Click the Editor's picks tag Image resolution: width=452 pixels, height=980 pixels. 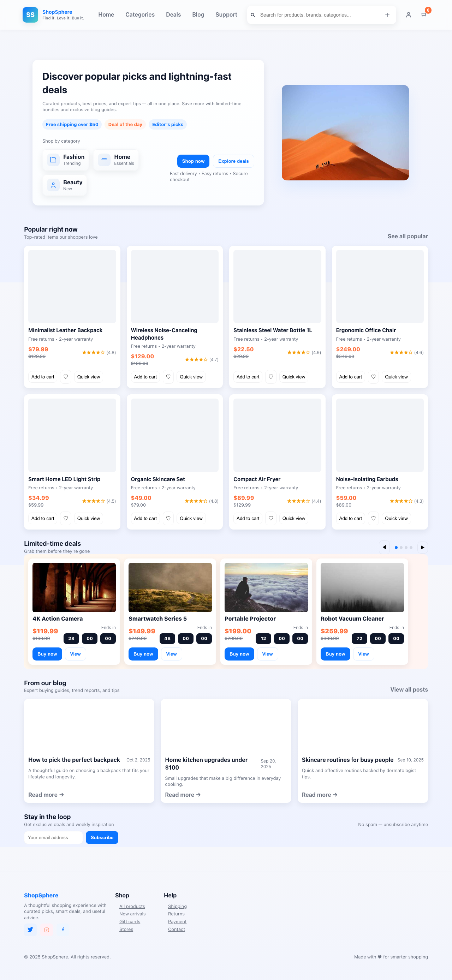click(x=167, y=124)
